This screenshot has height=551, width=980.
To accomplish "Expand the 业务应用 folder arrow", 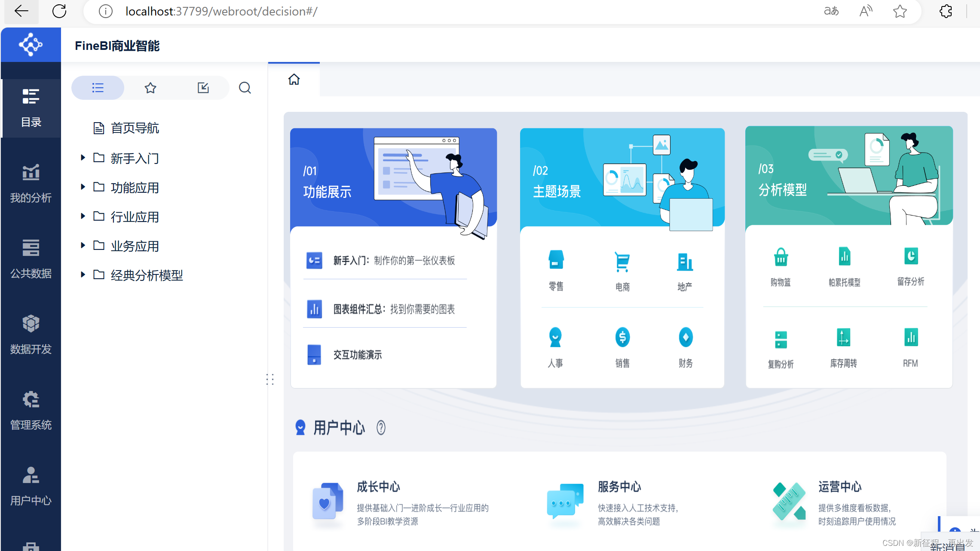I will pos(83,246).
